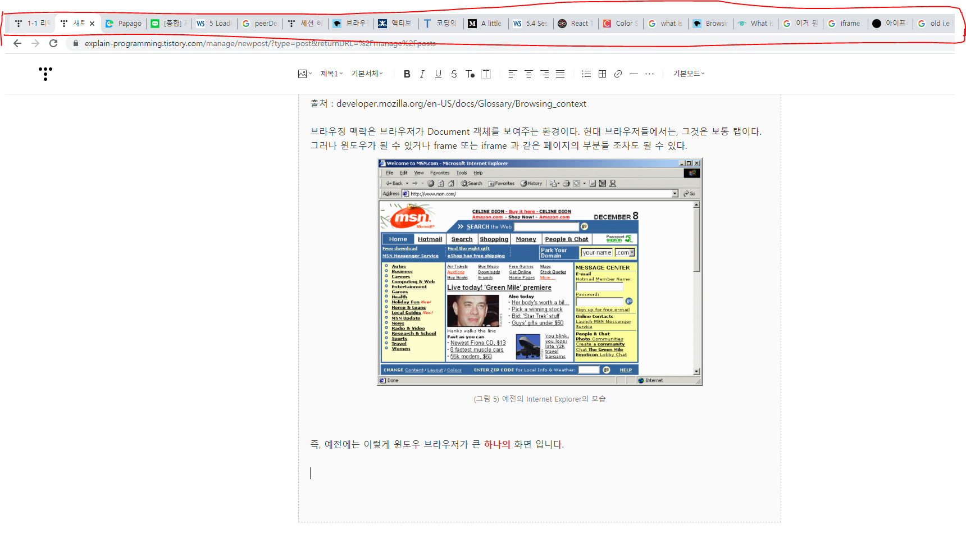Close the active 새트 tab
Image resolution: width=966 pixels, height=560 pixels.
pyautogui.click(x=92, y=24)
